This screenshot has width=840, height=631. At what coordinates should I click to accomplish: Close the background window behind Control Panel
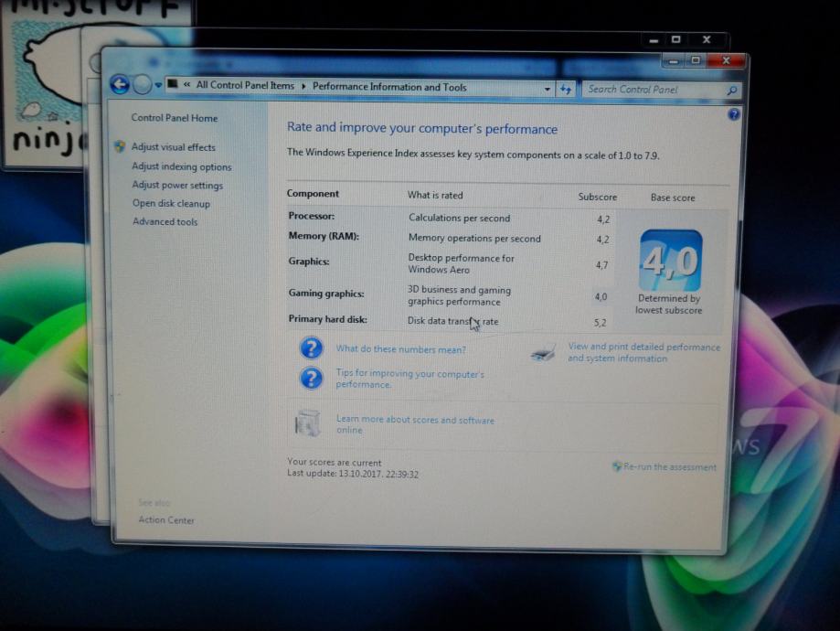click(707, 39)
